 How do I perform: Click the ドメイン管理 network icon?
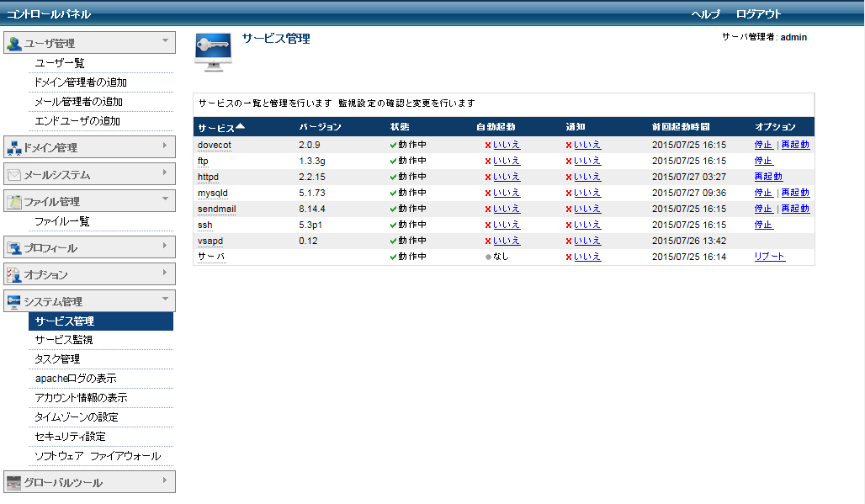coord(13,148)
